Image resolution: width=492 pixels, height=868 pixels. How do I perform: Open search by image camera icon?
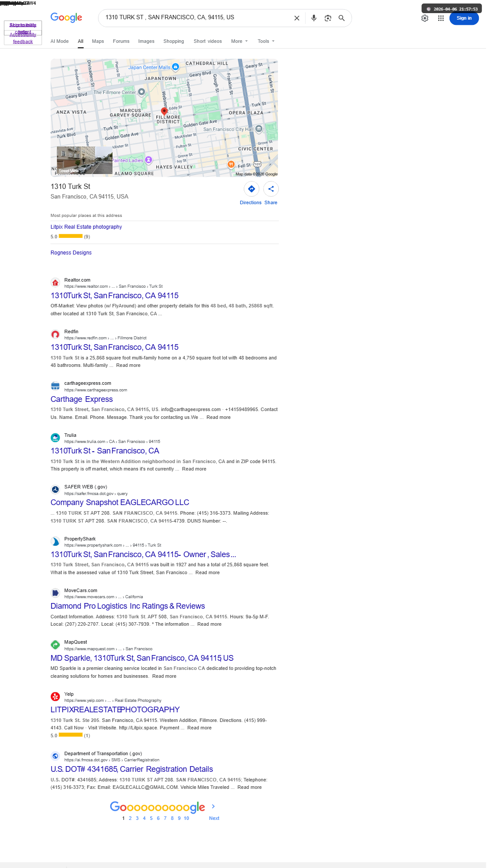click(328, 18)
